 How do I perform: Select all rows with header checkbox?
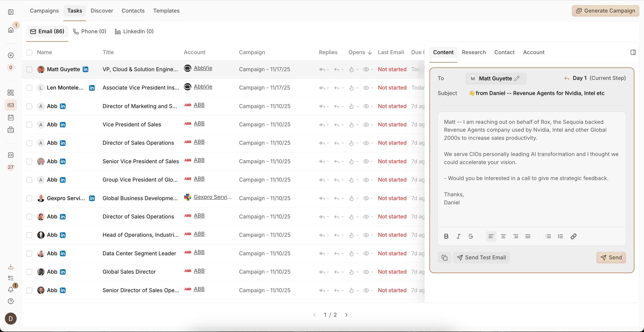29,52
